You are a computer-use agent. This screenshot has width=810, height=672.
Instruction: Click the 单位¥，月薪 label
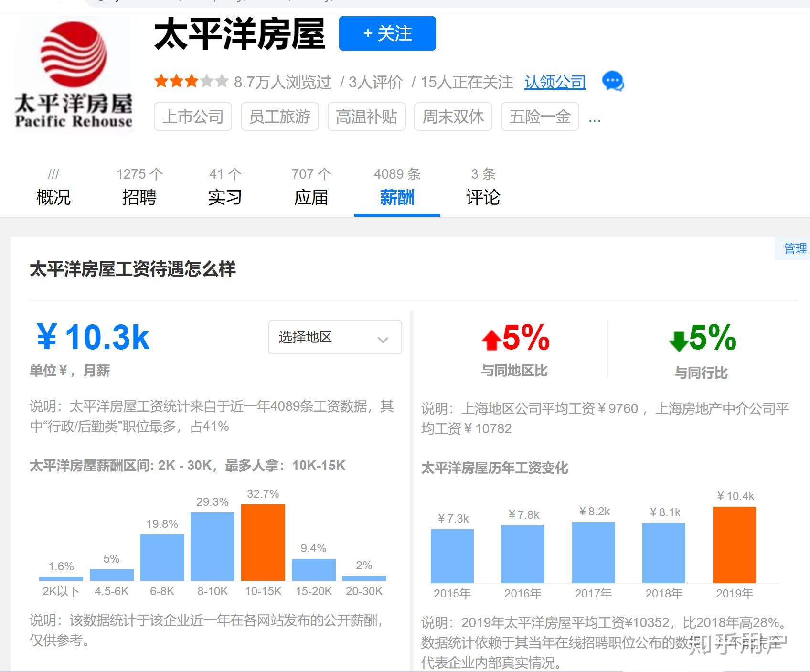click(70, 371)
